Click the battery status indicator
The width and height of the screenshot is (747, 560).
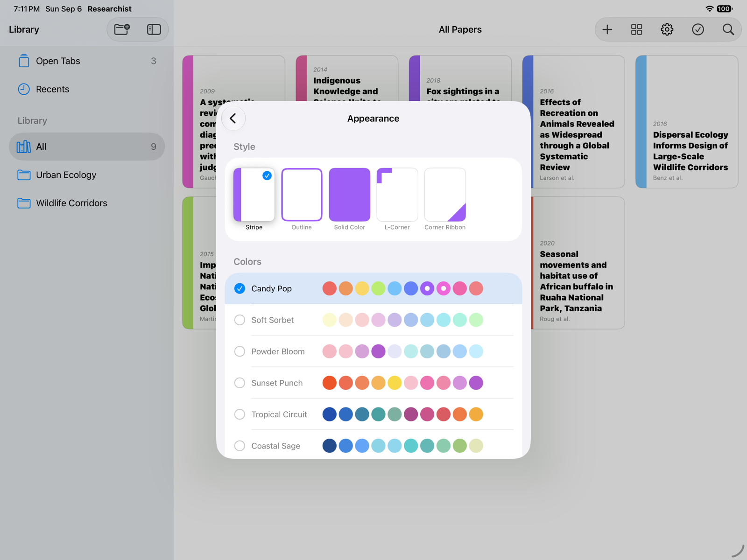pos(725,9)
